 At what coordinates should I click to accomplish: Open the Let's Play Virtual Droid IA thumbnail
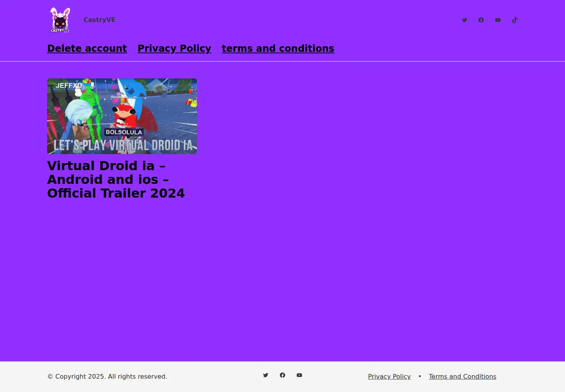point(122,116)
